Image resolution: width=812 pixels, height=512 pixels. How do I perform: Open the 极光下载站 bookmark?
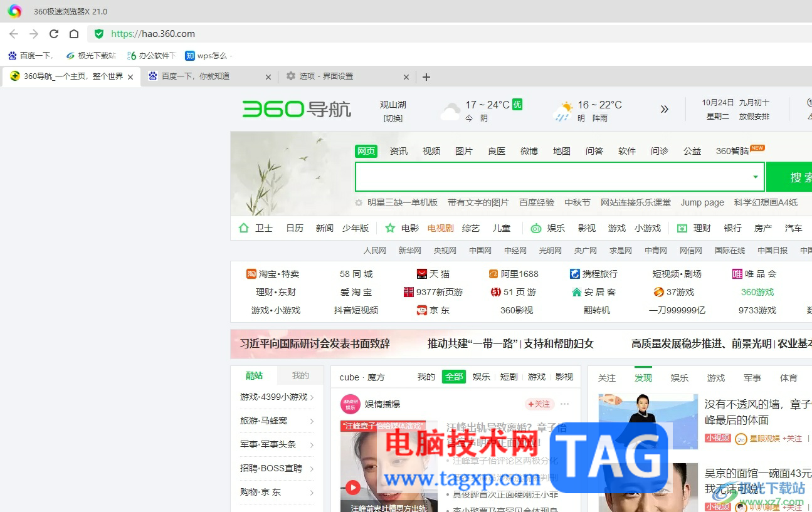coord(91,56)
